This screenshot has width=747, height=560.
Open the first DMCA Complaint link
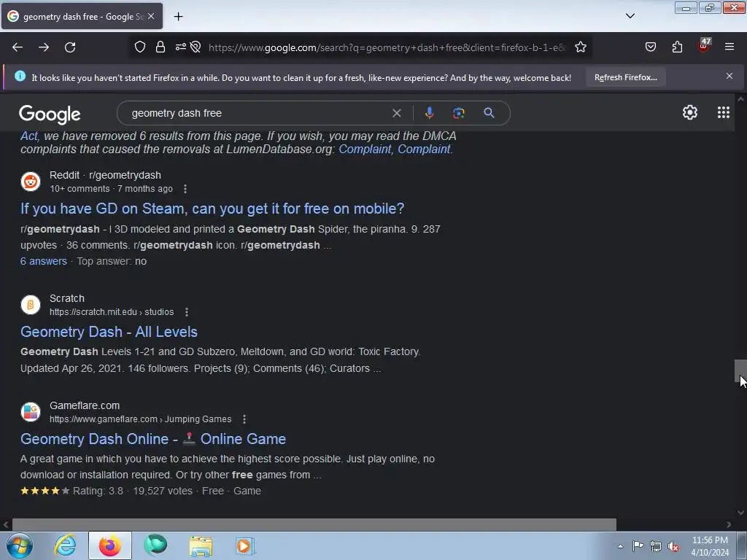[365, 149]
